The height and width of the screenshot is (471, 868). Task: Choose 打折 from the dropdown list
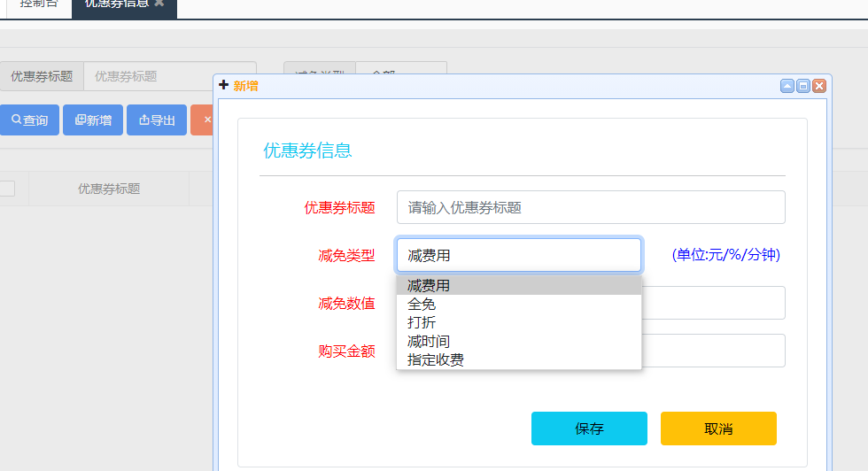pyautogui.click(x=519, y=322)
